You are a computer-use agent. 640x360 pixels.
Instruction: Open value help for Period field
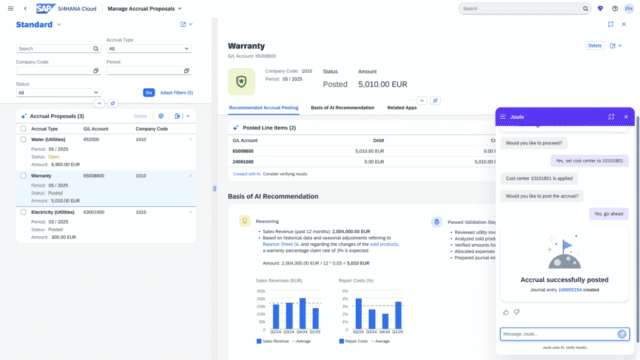pos(187,71)
